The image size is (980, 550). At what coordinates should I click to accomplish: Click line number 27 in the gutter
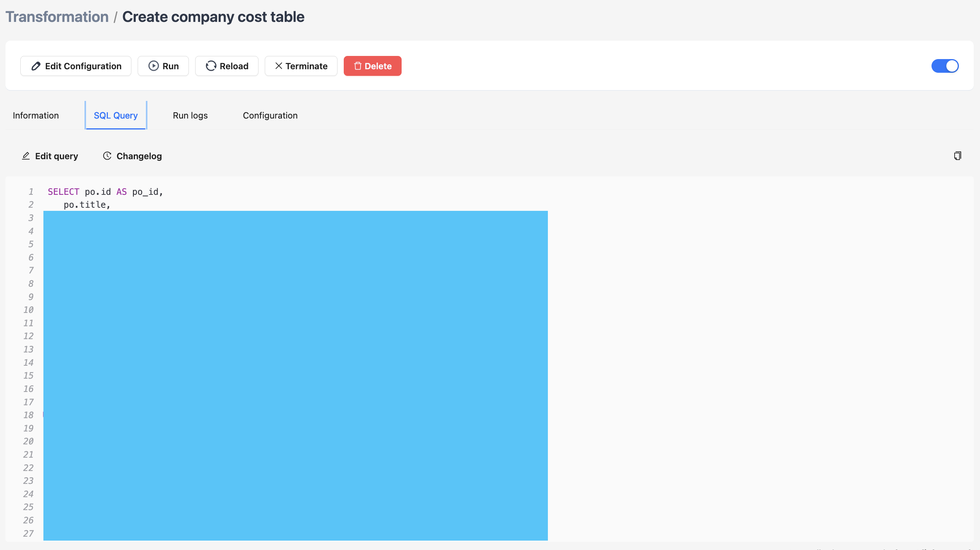28,534
